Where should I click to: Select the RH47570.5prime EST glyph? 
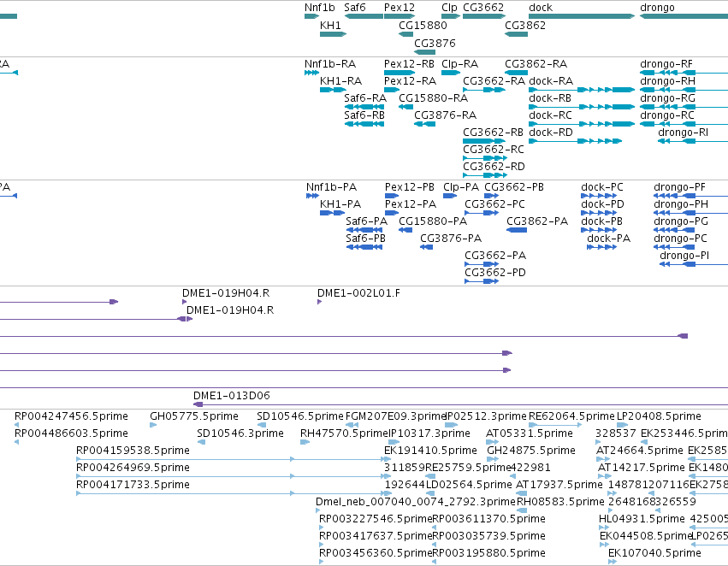coord(305,443)
